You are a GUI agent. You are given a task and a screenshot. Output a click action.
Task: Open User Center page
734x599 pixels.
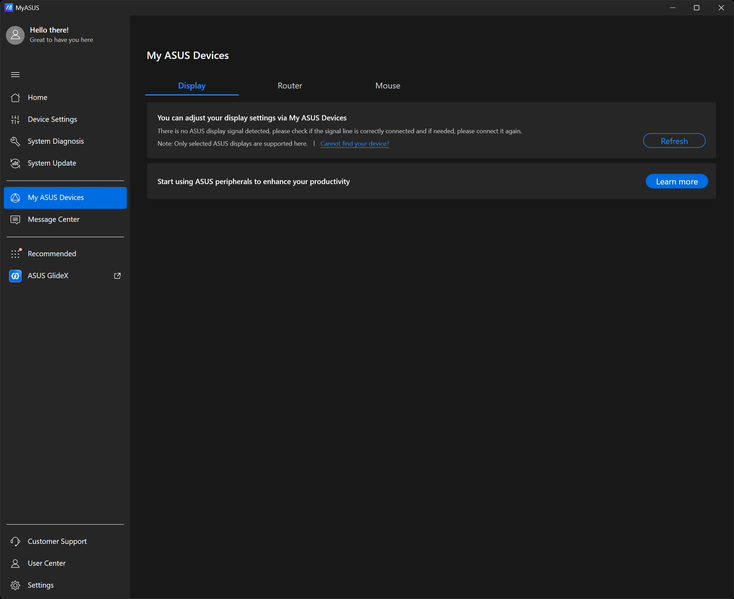click(65, 563)
